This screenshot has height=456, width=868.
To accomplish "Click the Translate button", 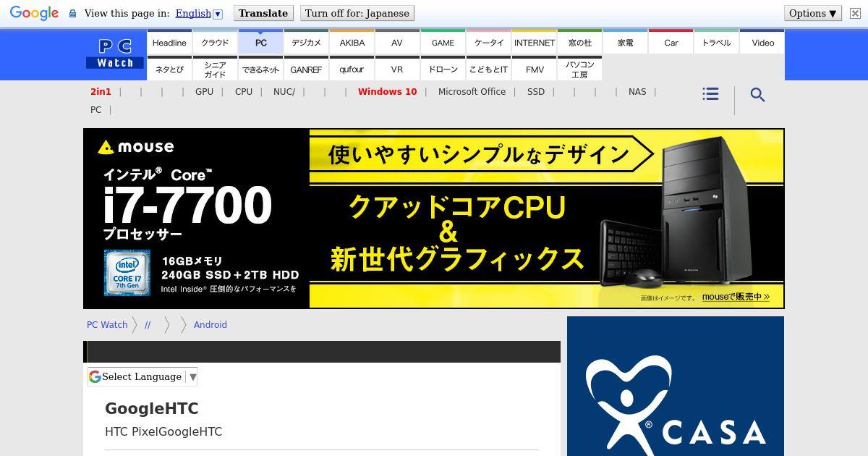I will pyautogui.click(x=263, y=13).
